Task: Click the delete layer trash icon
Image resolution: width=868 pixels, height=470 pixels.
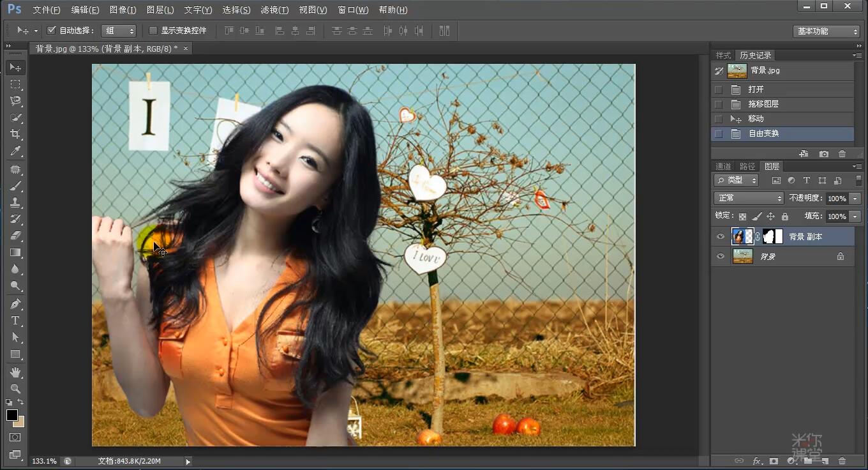Action: 842,460
